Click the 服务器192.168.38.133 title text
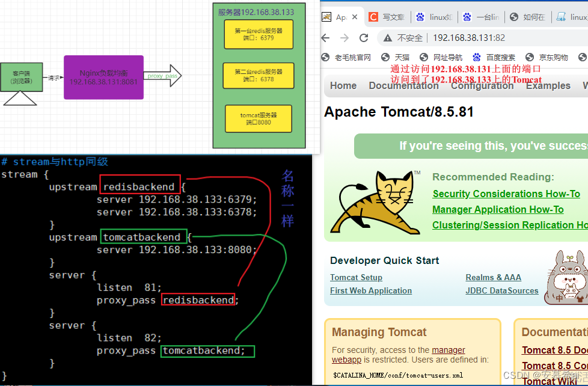Image resolution: width=588 pixels, height=386 pixels. (256, 13)
